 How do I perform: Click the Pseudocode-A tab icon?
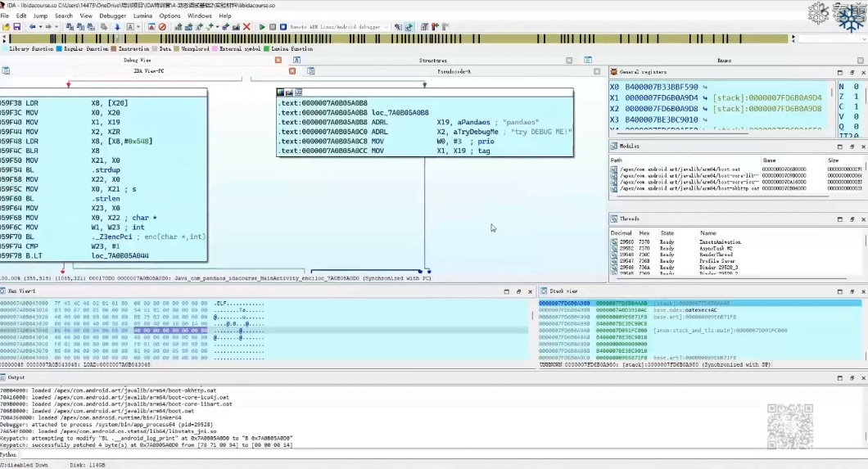311,70
